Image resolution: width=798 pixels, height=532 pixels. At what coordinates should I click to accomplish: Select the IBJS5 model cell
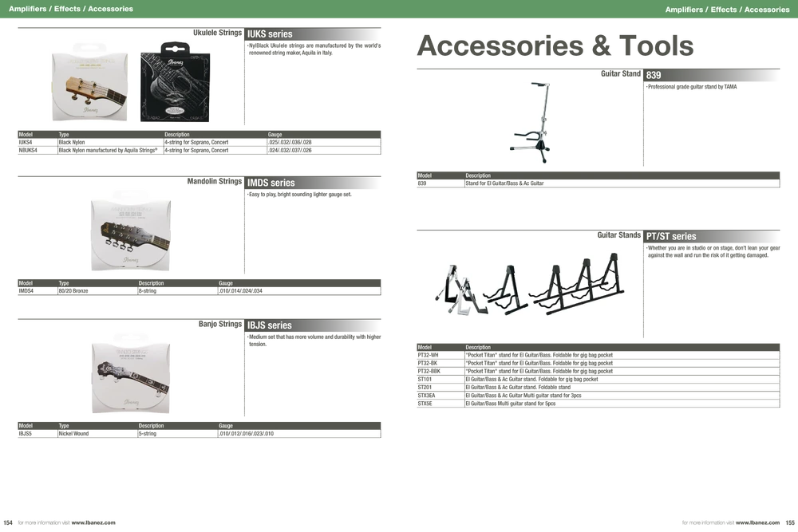38,434
